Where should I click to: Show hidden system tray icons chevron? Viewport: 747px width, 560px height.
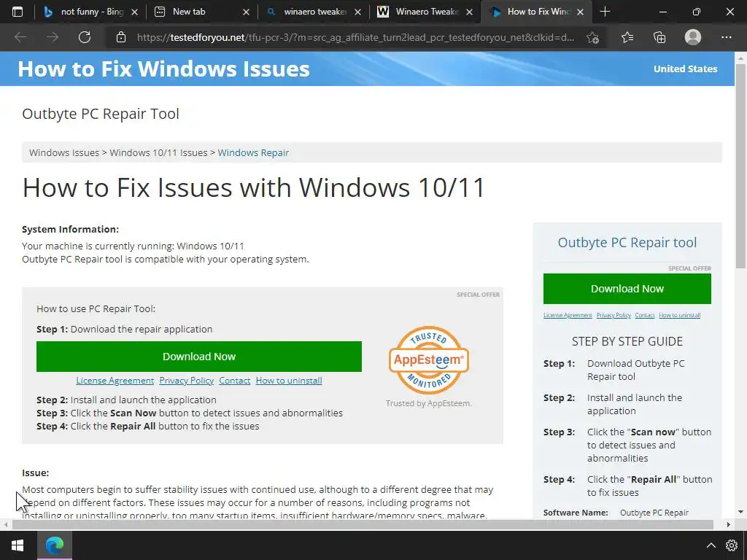[711, 545]
